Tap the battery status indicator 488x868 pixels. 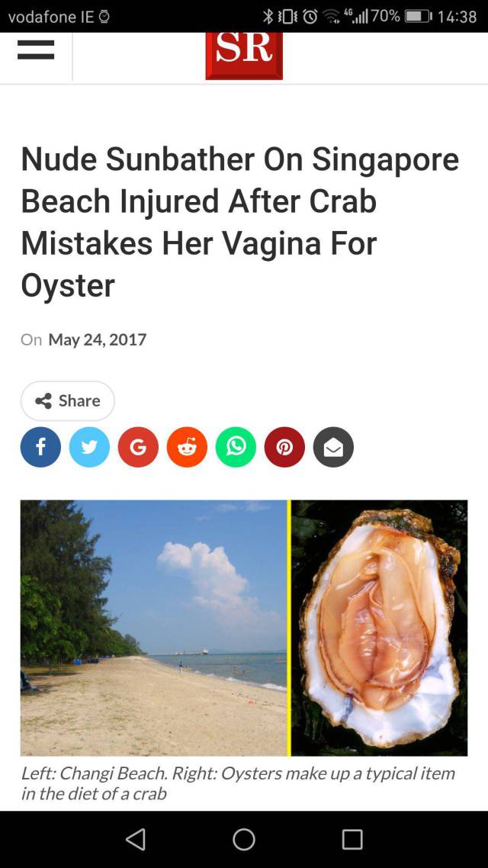[x=417, y=17]
